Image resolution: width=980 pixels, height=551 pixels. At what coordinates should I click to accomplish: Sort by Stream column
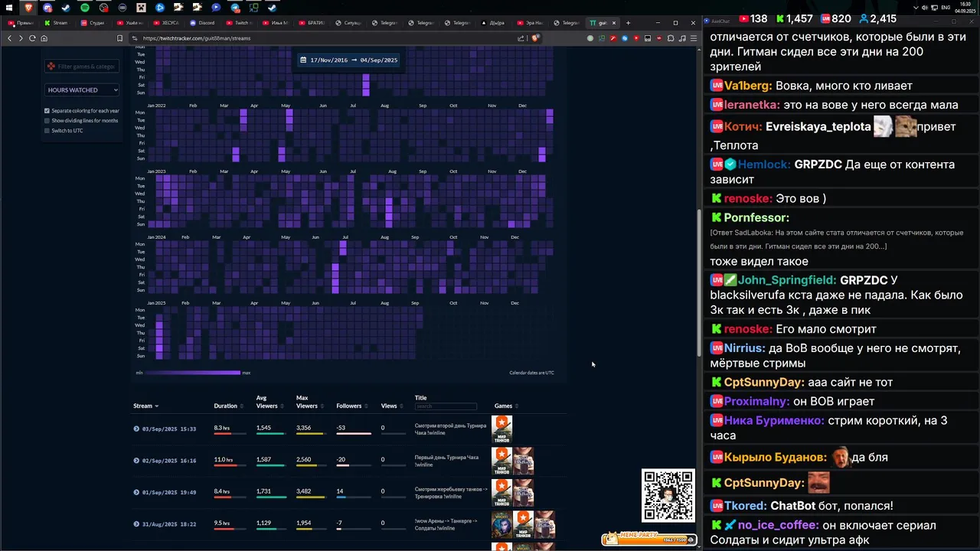145,406
